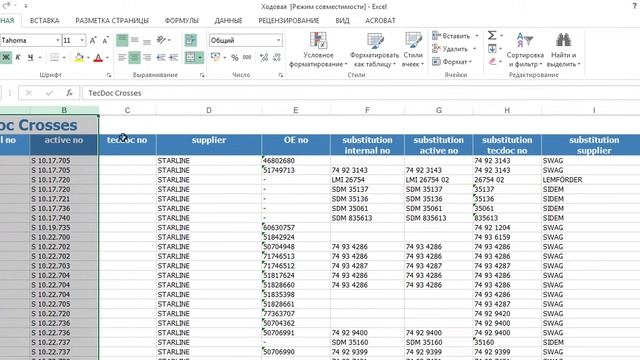Open Сортировка и фильтр menu

coord(525,50)
